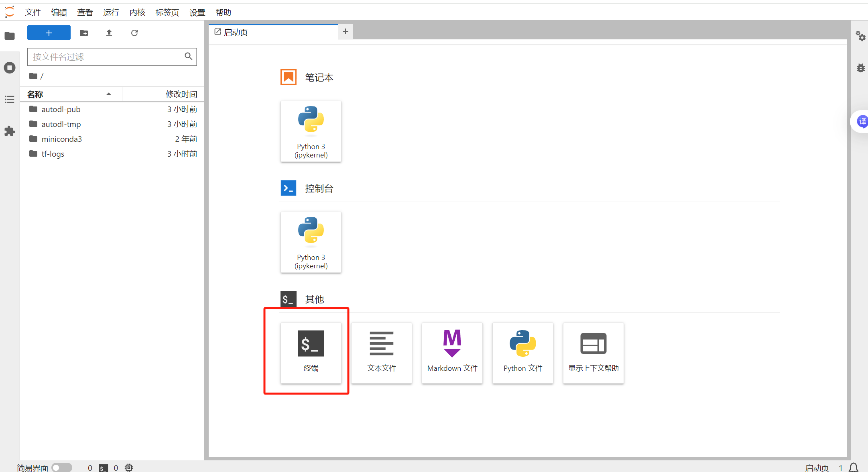Screen dimensions: 868x472
Task: Open the 设置 settings menu
Action: point(197,12)
